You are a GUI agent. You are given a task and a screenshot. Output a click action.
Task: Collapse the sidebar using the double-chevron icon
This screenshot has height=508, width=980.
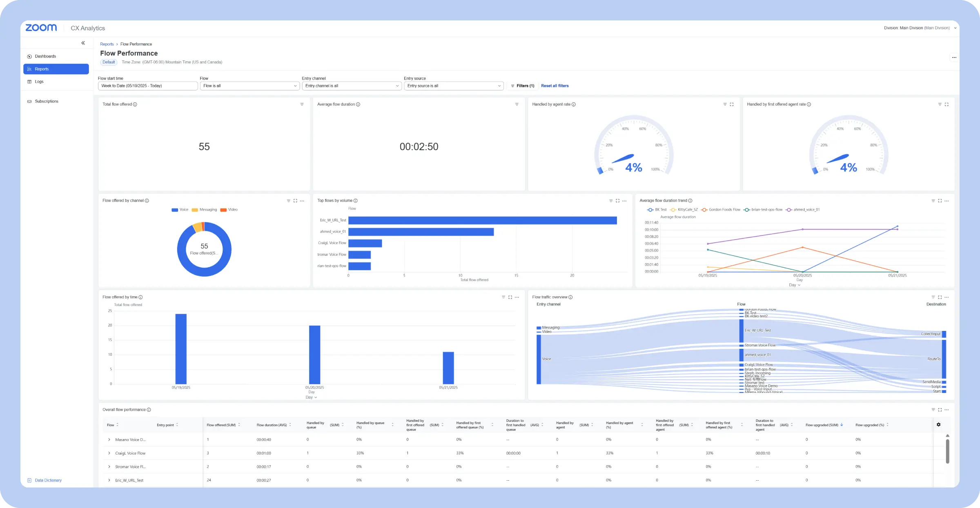pos(83,43)
